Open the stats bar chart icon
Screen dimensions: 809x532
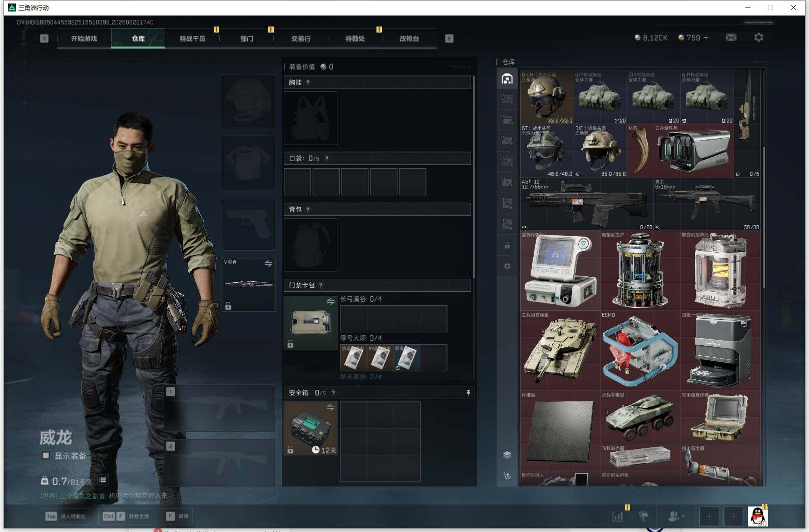[x=618, y=516]
